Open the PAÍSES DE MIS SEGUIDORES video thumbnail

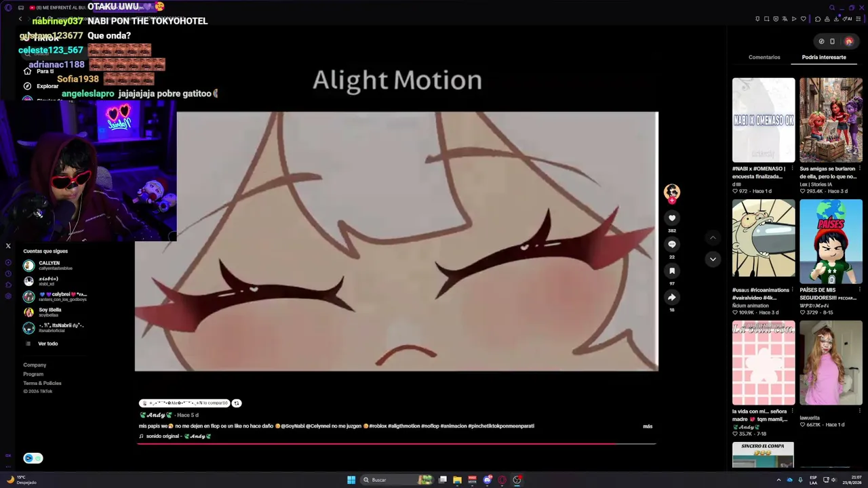pos(831,241)
